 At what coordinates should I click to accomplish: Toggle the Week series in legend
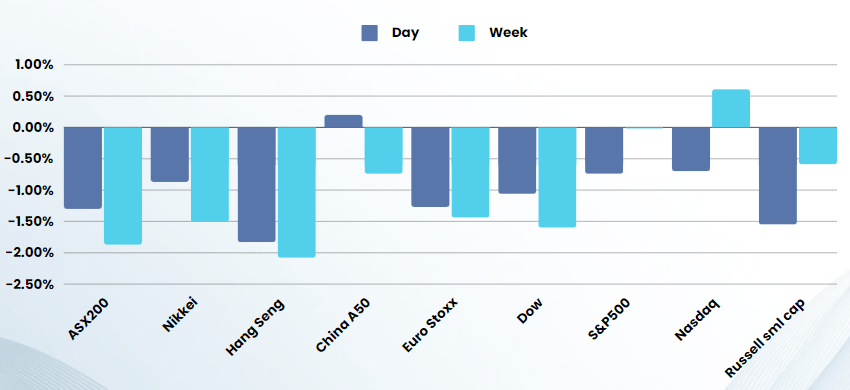point(493,33)
